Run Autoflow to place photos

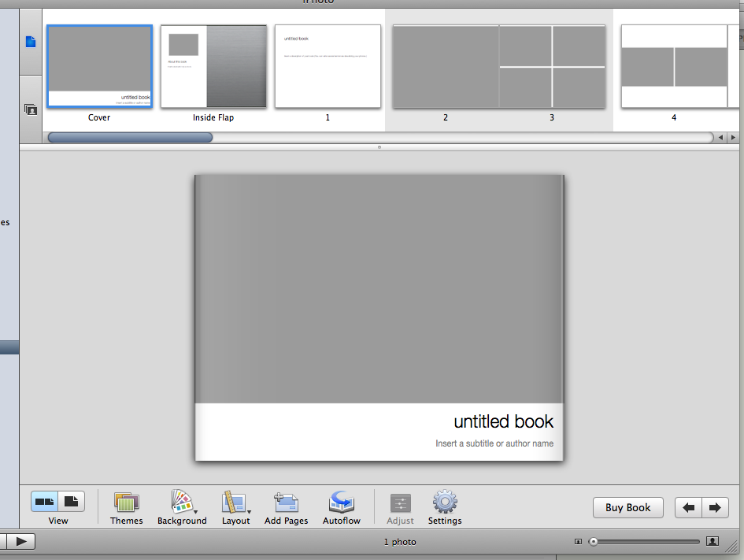coord(342,503)
